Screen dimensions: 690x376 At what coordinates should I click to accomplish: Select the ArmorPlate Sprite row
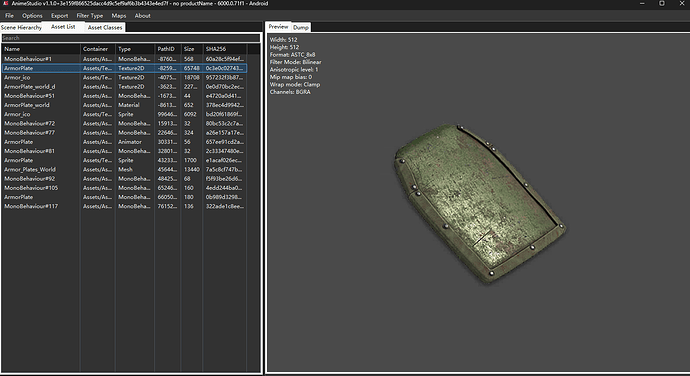[x=125, y=160]
